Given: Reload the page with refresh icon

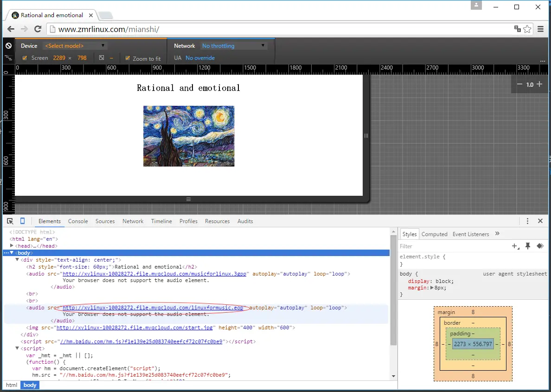Looking at the screenshot, I should coord(38,29).
